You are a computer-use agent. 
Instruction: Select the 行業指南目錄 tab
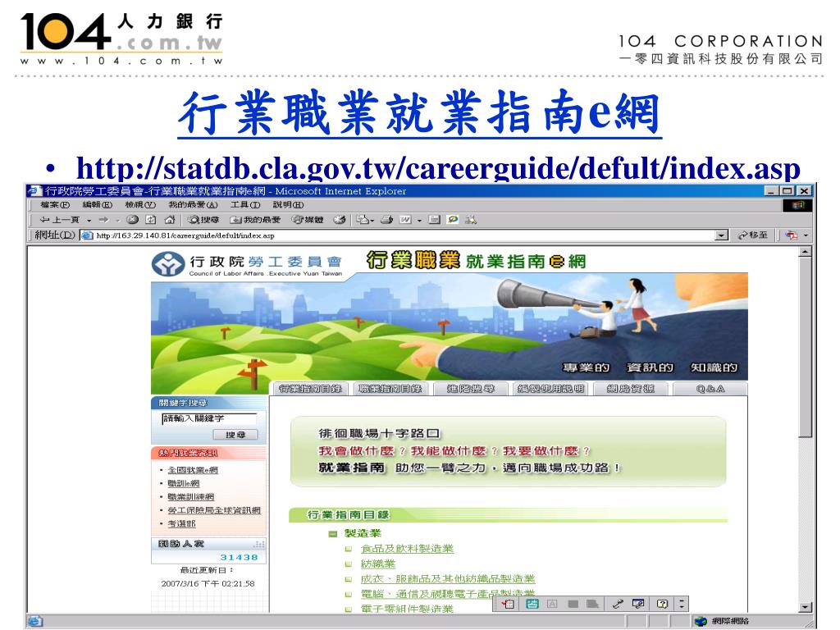[310, 388]
